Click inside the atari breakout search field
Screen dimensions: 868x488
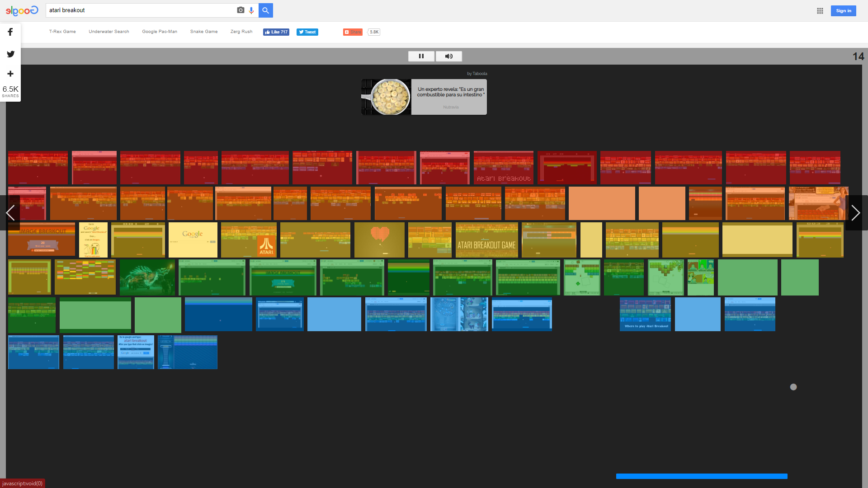point(136,10)
